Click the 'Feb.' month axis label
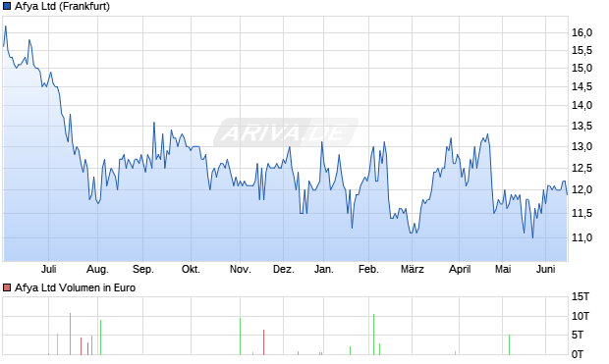 (x=368, y=269)
